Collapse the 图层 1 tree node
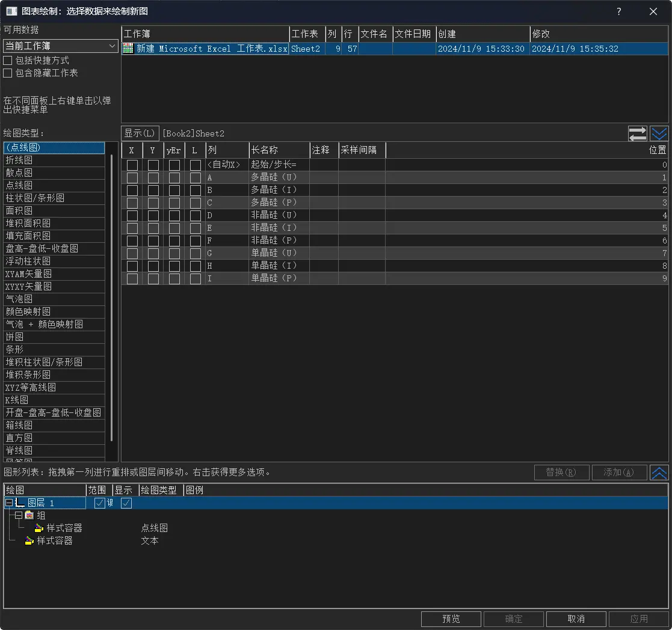The height and width of the screenshot is (630, 672). (x=9, y=503)
